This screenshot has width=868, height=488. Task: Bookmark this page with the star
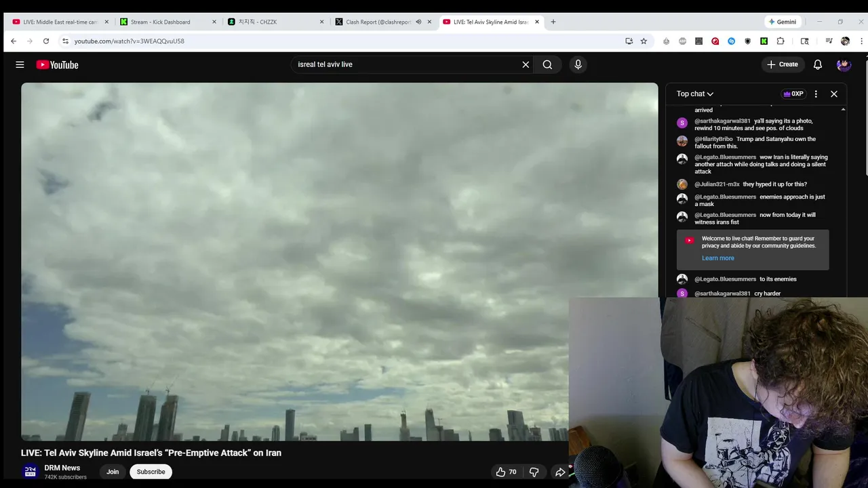(x=644, y=41)
